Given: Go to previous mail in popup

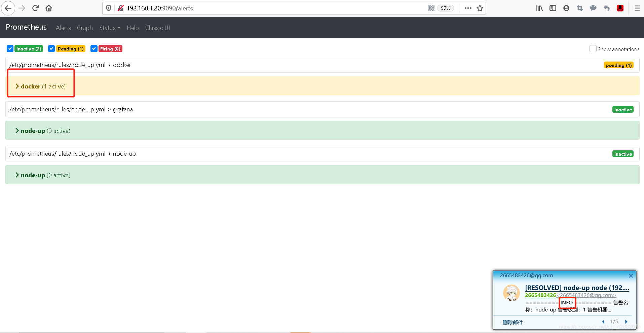Looking at the screenshot, I should click(603, 322).
